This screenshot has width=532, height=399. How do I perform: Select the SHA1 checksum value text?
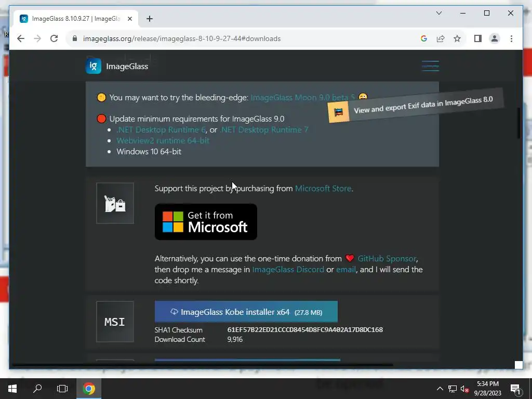[x=305, y=330]
